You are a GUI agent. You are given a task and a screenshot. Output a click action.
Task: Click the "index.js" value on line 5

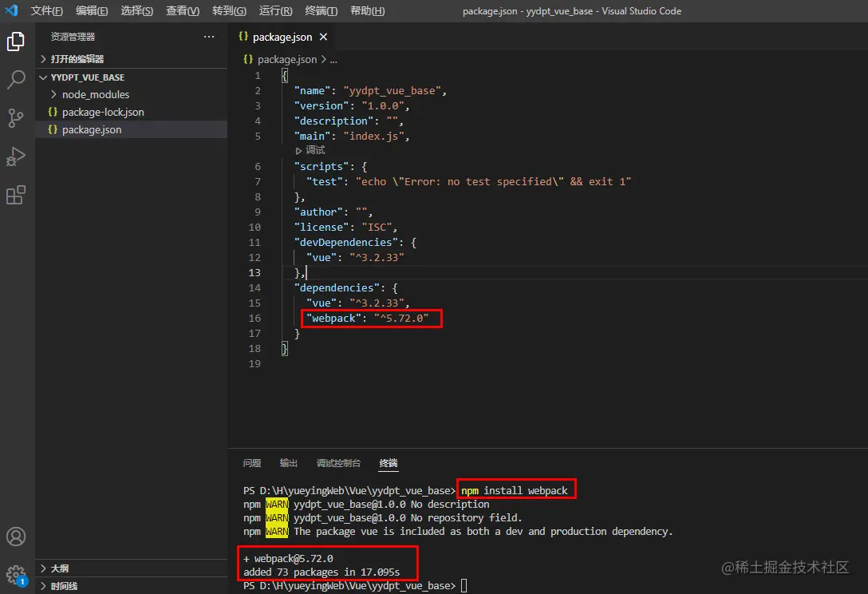373,136
